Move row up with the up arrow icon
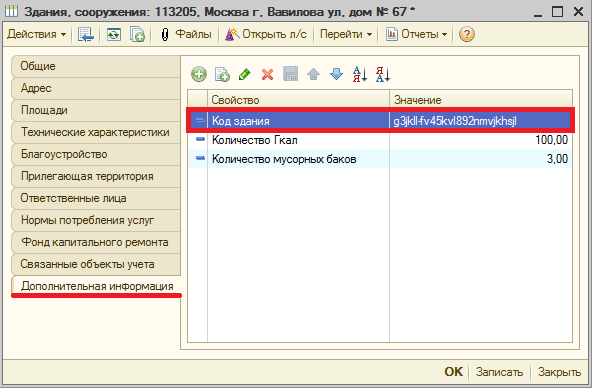 [x=313, y=74]
